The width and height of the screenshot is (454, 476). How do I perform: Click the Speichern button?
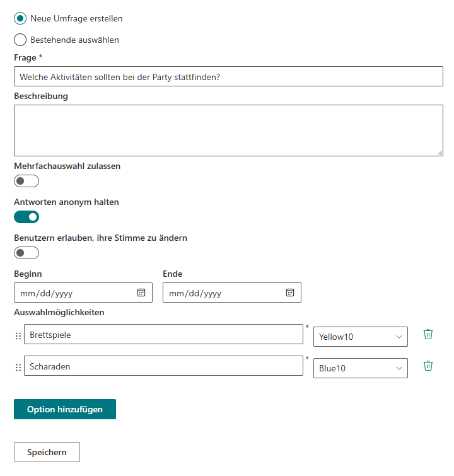click(x=47, y=452)
